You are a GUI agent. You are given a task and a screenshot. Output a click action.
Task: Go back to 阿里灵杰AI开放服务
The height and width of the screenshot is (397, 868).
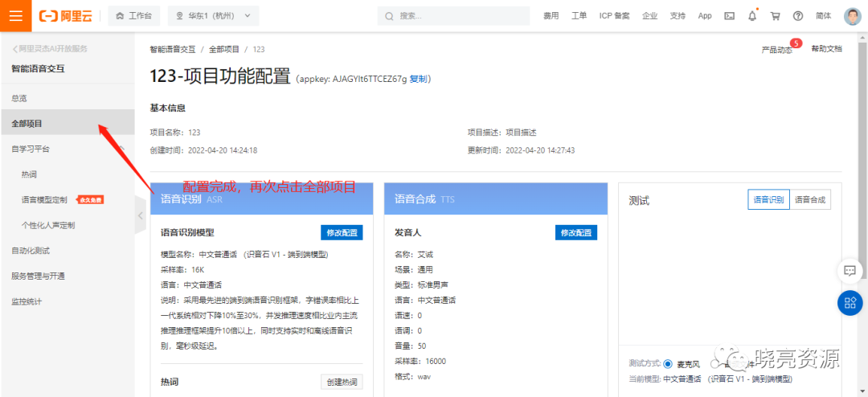tap(51, 49)
